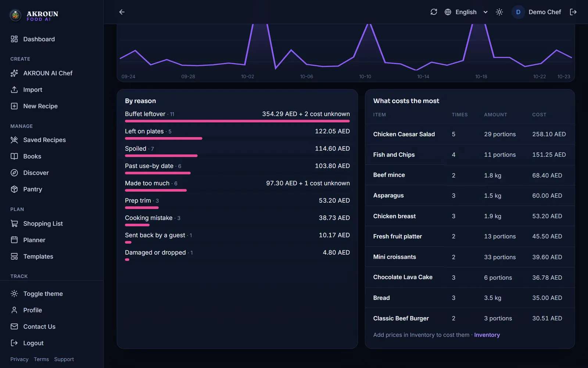Click the Templates layout icon

point(14,256)
